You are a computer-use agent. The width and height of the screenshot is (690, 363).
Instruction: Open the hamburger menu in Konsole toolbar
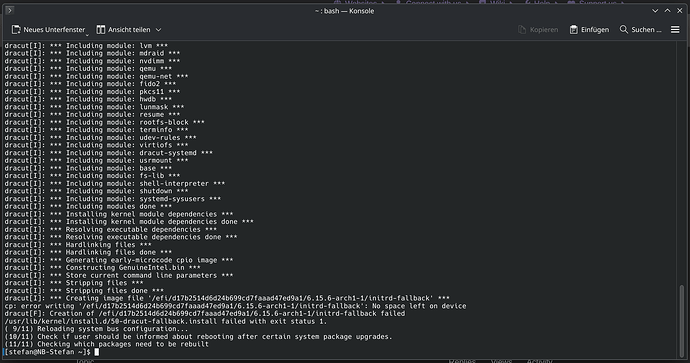[x=675, y=29]
